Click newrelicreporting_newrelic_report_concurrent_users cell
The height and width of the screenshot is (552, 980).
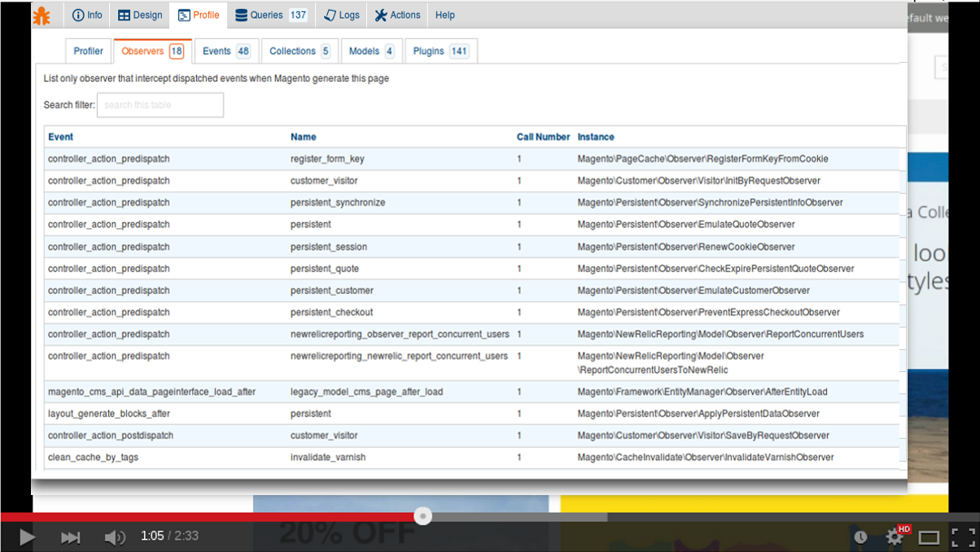pos(399,357)
